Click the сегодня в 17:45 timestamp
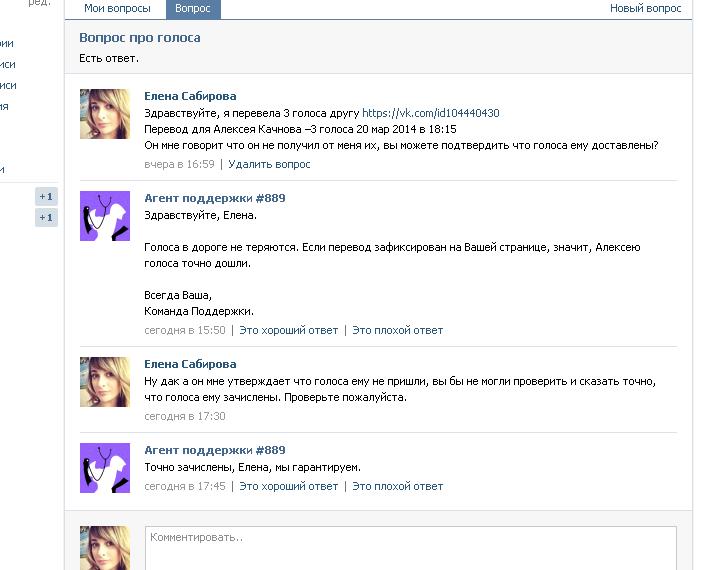The height and width of the screenshot is (570, 728). 185,486
